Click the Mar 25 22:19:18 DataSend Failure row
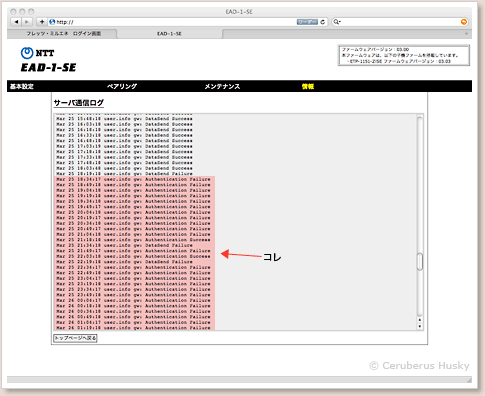 click(x=124, y=262)
